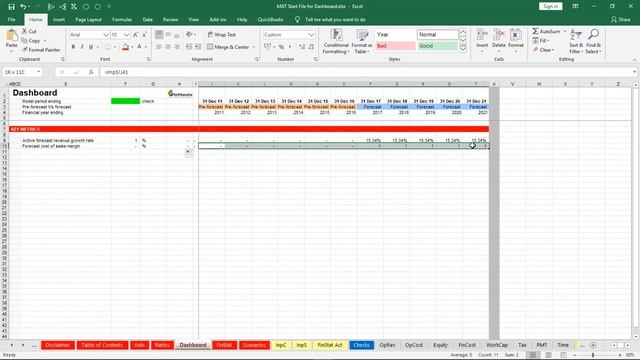The height and width of the screenshot is (360, 640).
Task: Toggle Bold formatting
Action: (x=73, y=47)
